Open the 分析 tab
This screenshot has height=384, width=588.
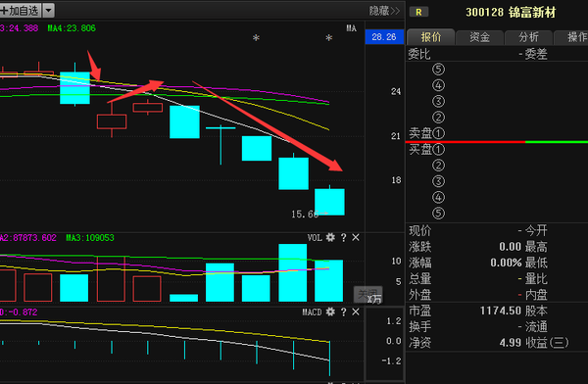(x=529, y=37)
